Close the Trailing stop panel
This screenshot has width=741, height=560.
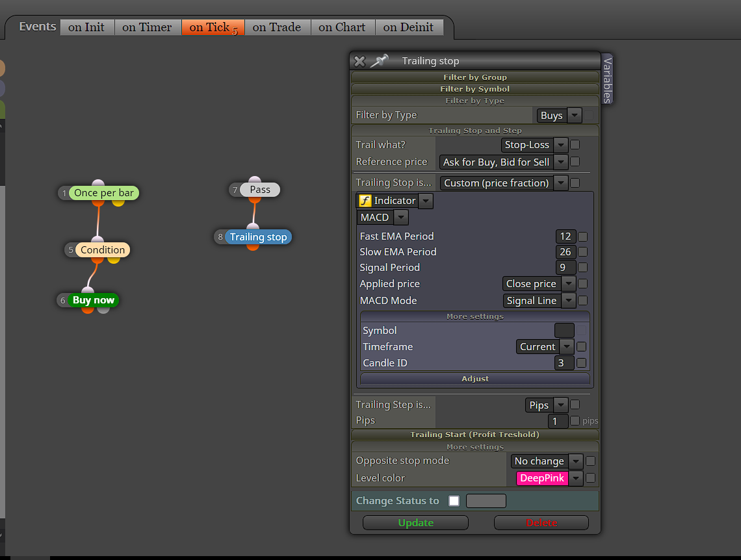coord(359,61)
